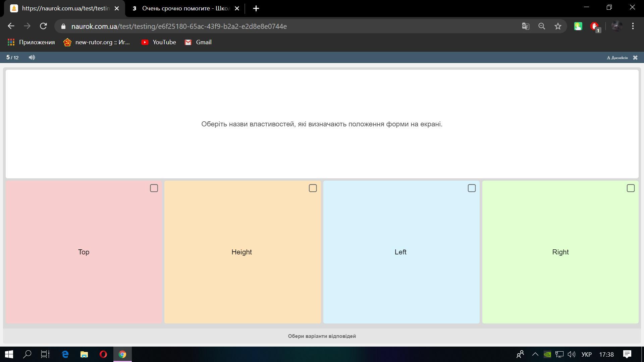Open the Gmail bookmark
Screen dimensions: 644x362
(198, 42)
